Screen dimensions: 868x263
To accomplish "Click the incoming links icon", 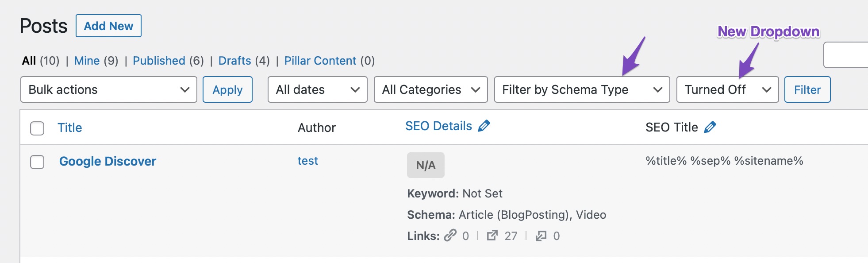I will tap(541, 236).
